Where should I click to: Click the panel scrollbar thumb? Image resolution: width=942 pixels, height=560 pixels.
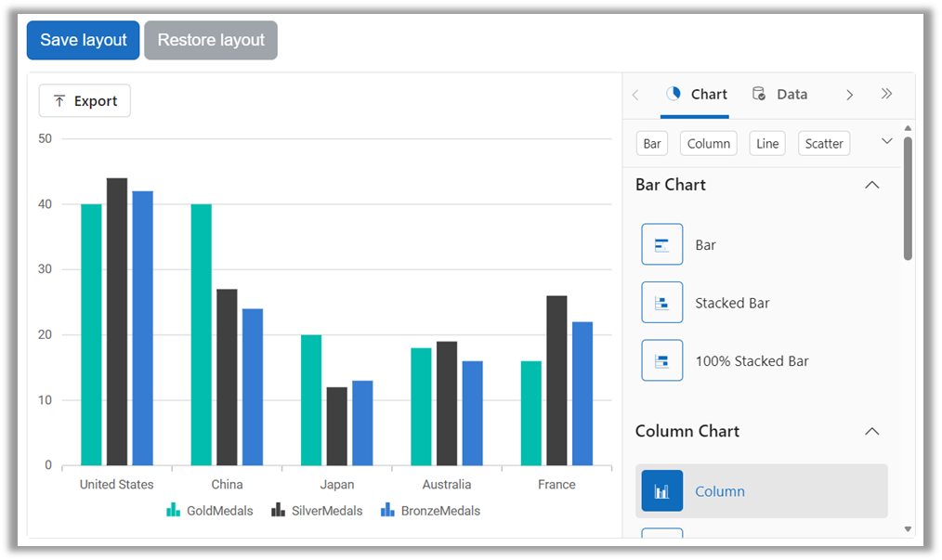(x=908, y=199)
